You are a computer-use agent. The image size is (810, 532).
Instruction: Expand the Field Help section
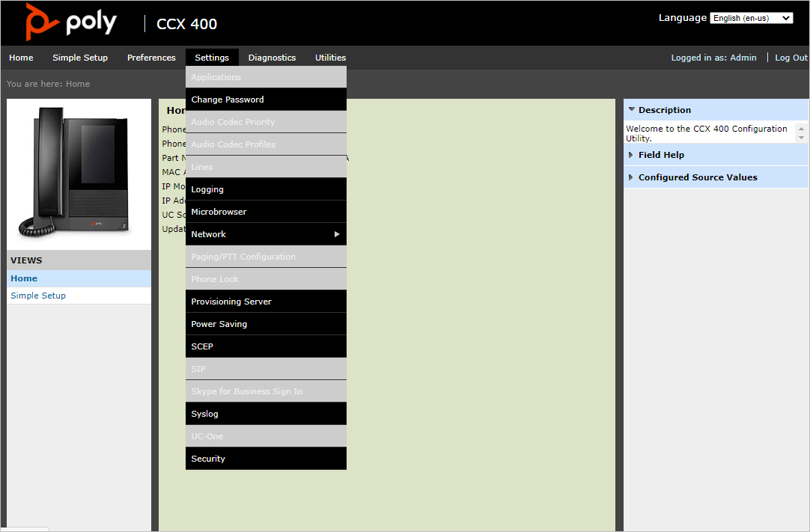click(716, 155)
